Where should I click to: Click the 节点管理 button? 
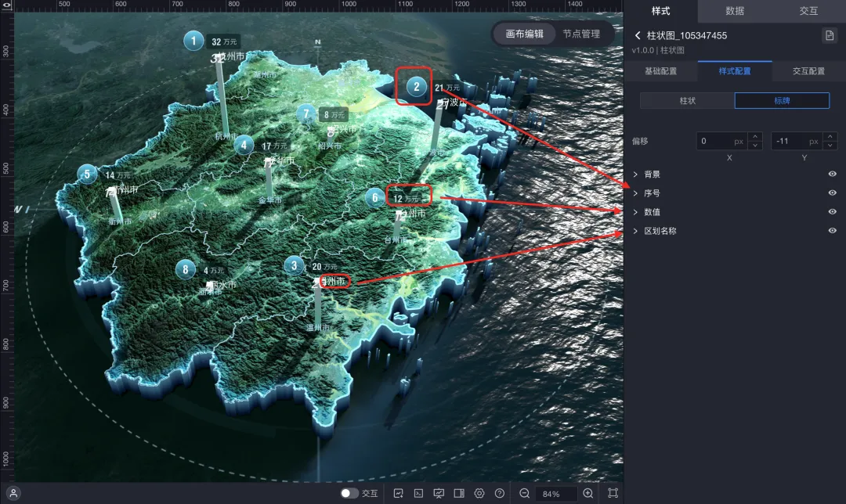[581, 34]
